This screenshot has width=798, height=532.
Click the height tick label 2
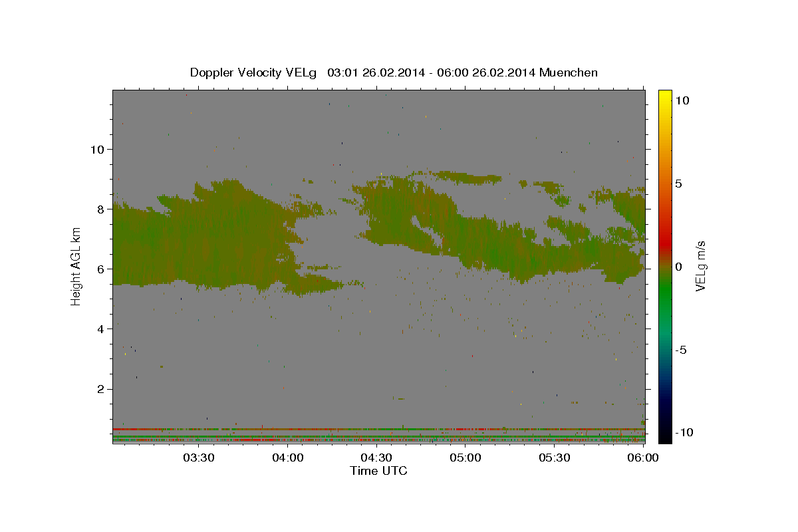click(x=101, y=388)
